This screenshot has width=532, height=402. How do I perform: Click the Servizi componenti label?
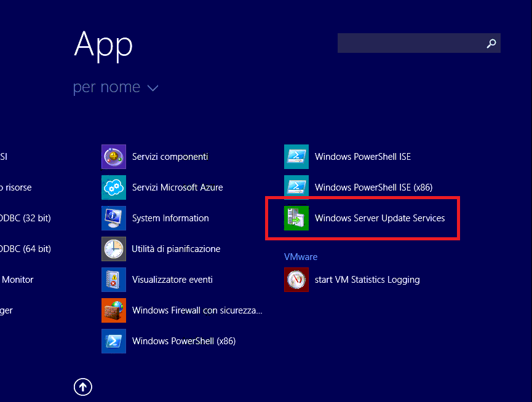click(x=170, y=157)
